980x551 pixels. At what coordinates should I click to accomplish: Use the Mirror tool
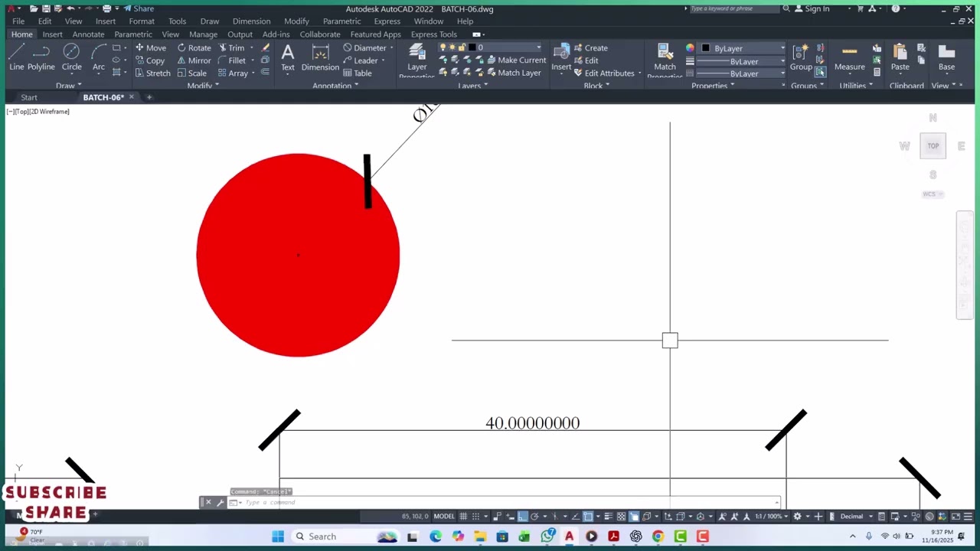[x=194, y=60]
